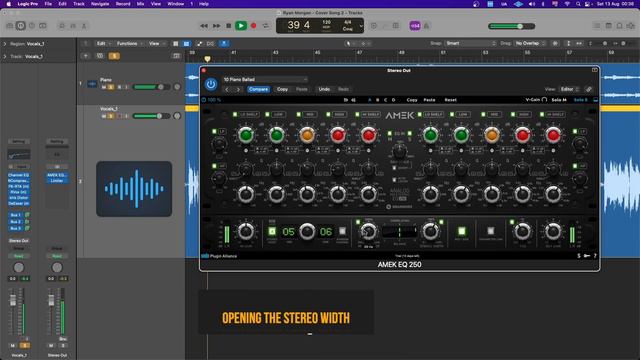Toggle right channel LOW band checkbox

pyautogui.click(x=452, y=114)
